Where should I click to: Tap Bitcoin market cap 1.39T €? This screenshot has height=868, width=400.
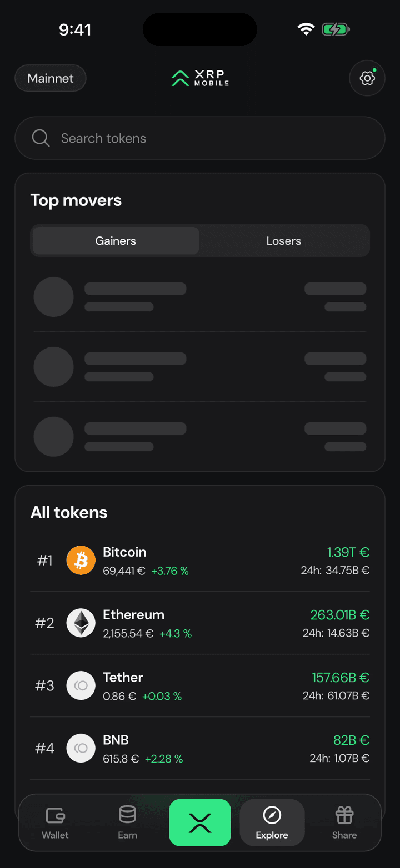(348, 552)
